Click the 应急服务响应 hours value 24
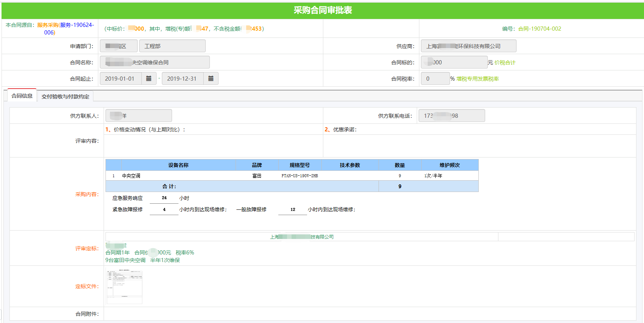The image size is (644, 323). point(164,198)
